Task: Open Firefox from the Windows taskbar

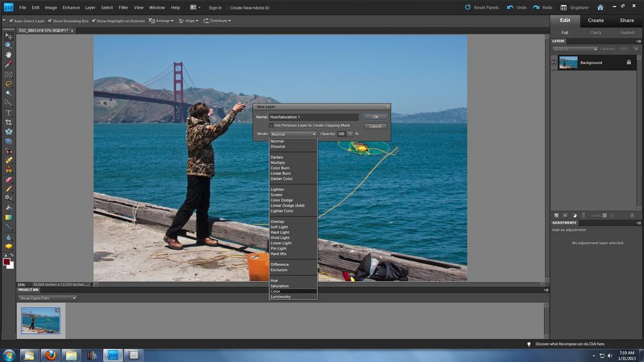Action: click(50, 355)
